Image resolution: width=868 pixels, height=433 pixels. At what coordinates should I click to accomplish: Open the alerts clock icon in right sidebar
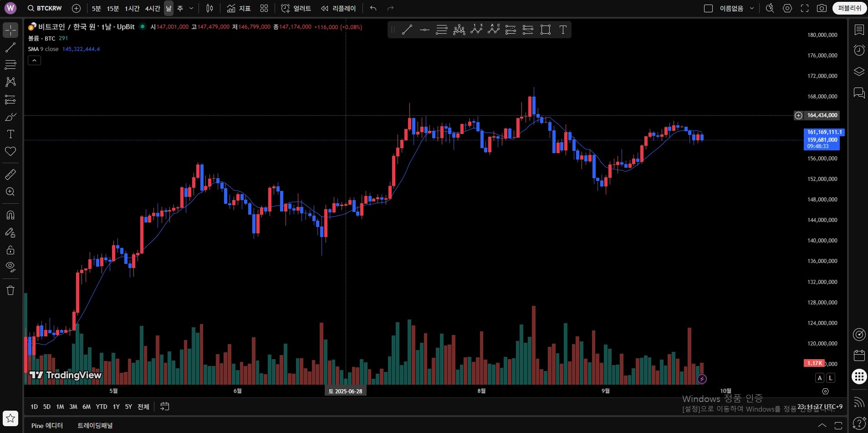tap(859, 50)
